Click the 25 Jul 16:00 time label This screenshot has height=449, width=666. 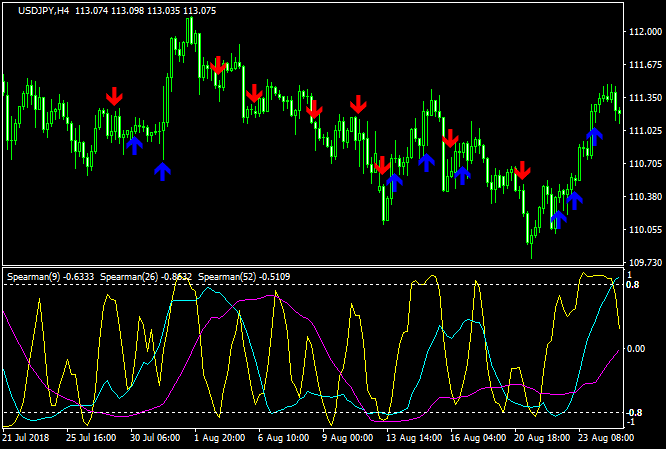[x=91, y=438]
